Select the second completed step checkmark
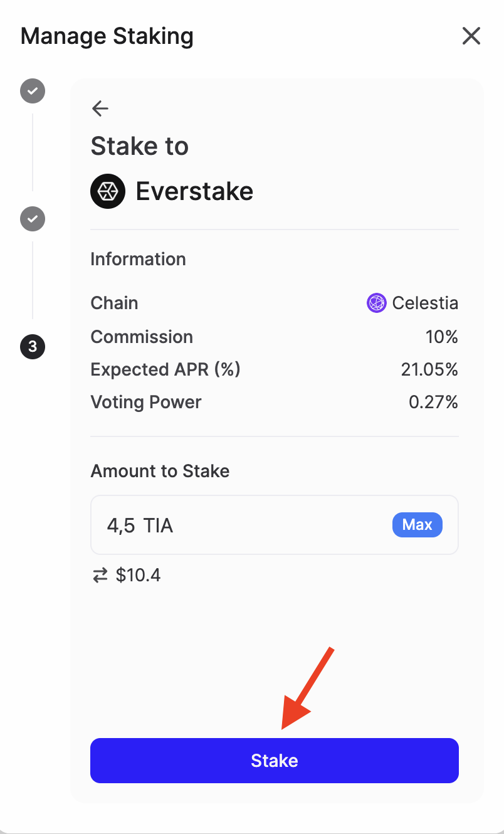504x834 pixels. pos(32,219)
